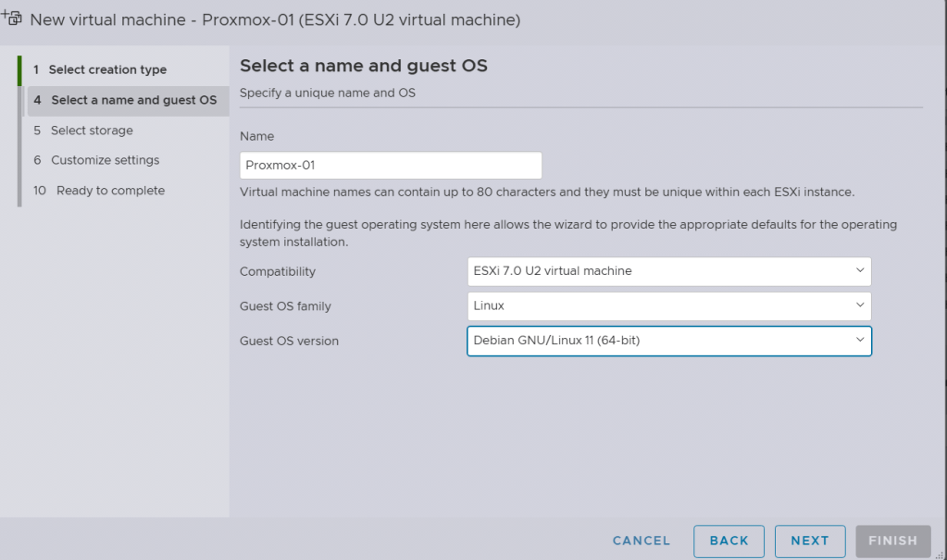Screen dimensions: 947x560
Task: Click the BACK button
Action: tap(729, 541)
